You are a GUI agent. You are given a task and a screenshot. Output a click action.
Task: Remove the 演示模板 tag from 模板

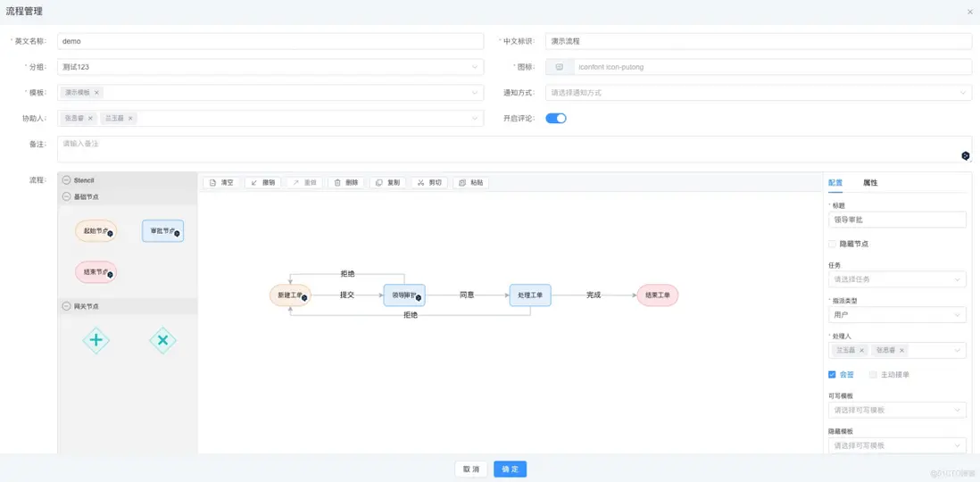click(97, 93)
